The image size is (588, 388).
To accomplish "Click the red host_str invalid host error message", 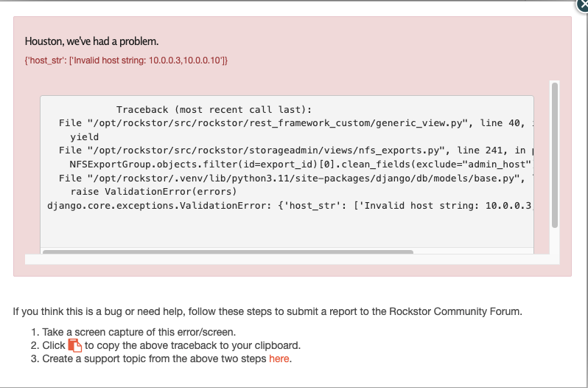I will [x=126, y=60].
